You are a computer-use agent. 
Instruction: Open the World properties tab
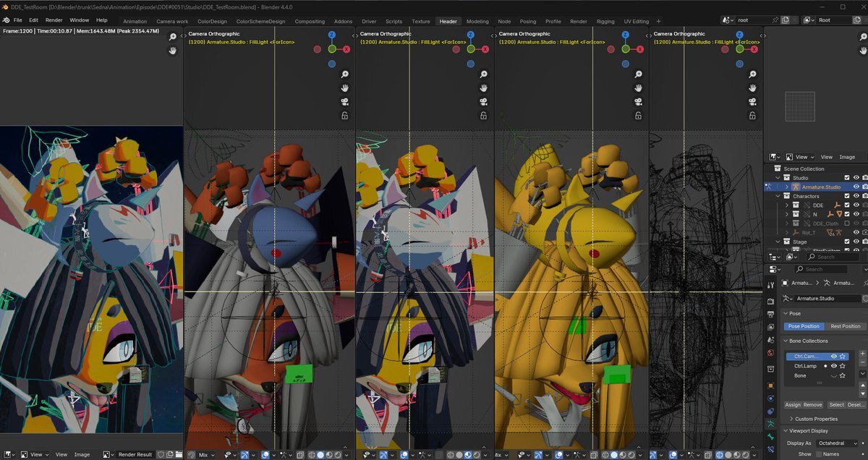click(x=770, y=354)
